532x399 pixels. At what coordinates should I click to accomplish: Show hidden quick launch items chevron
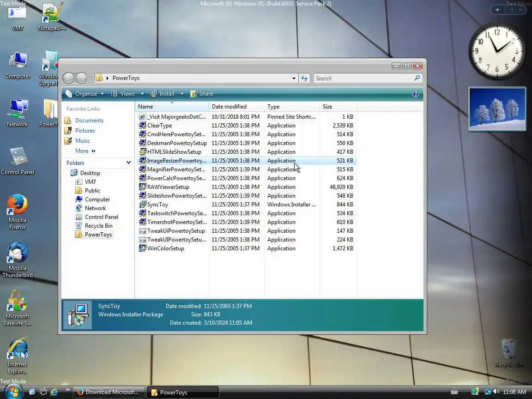click(x=67, y=389)
